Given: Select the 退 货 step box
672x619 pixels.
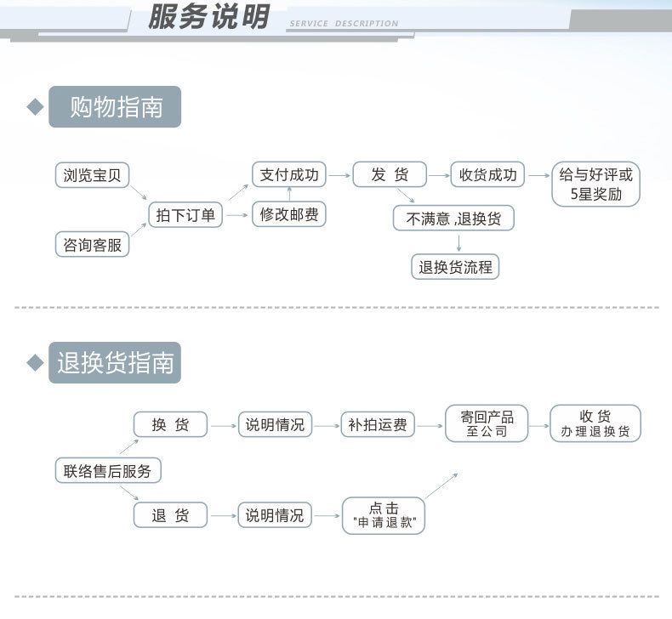Looking at the screenshot, I should point(171,515).
